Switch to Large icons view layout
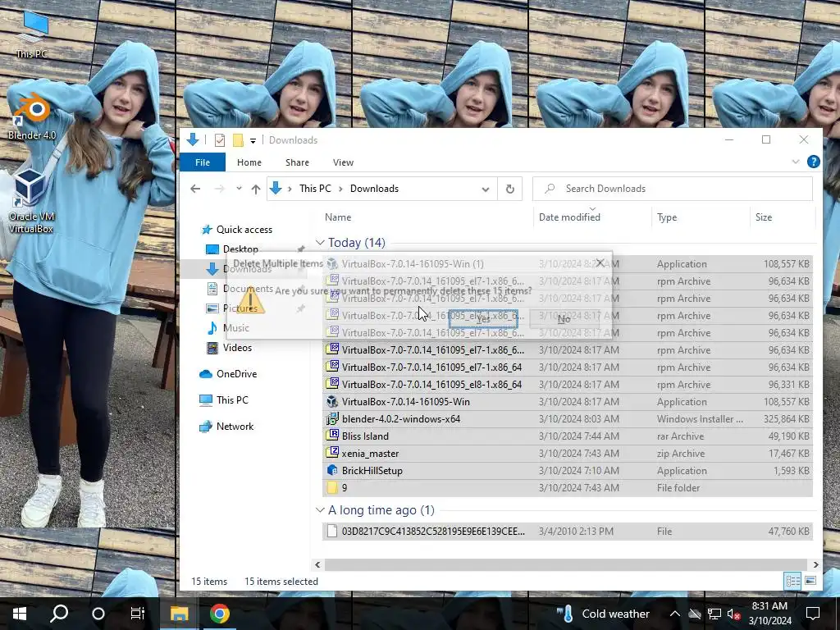Screen dimensions: 840x630 pyautogui.click(x=810, y=581)
